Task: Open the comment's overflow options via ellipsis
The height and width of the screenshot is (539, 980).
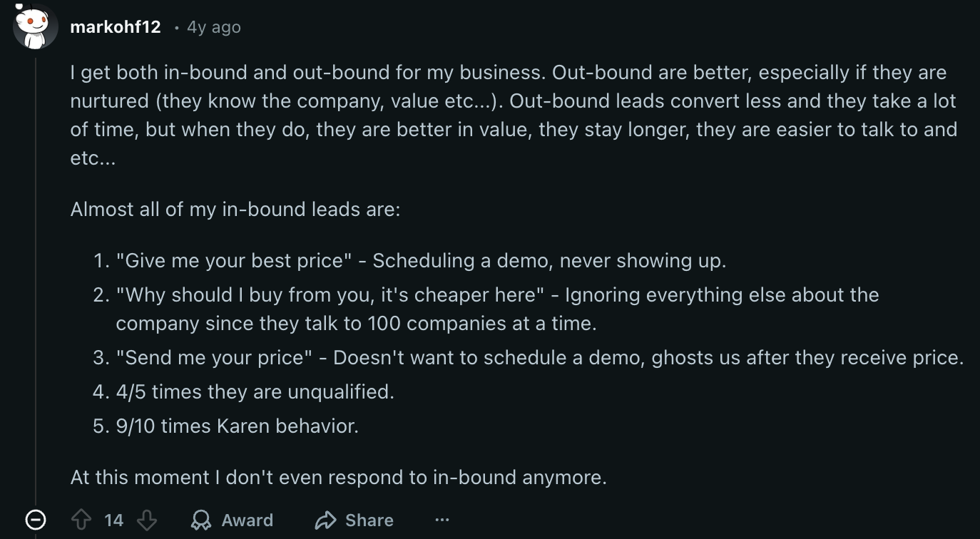Action: click(x=442, y=520)
